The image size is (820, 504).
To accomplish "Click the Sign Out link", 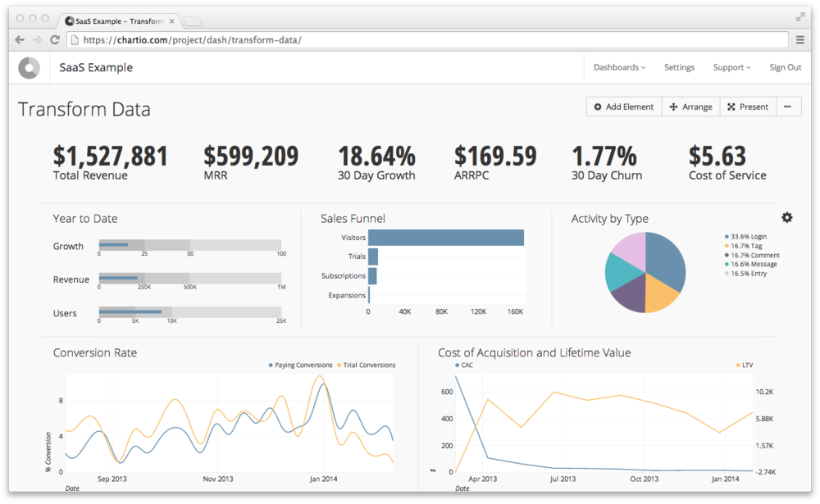I will [x=785, y=67].
